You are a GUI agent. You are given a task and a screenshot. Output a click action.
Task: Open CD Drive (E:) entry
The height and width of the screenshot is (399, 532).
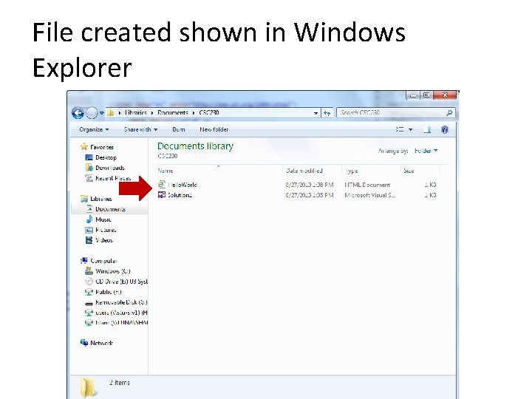click(121, 282)
